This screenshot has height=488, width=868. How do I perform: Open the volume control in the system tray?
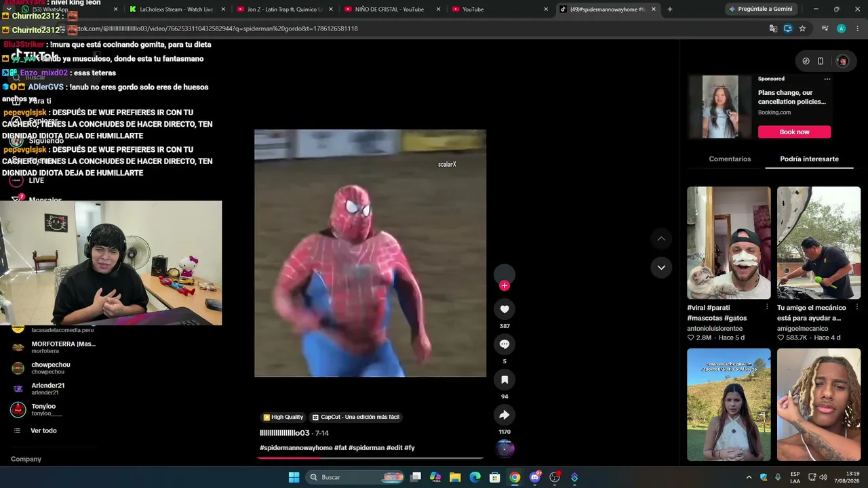[823, 477]
